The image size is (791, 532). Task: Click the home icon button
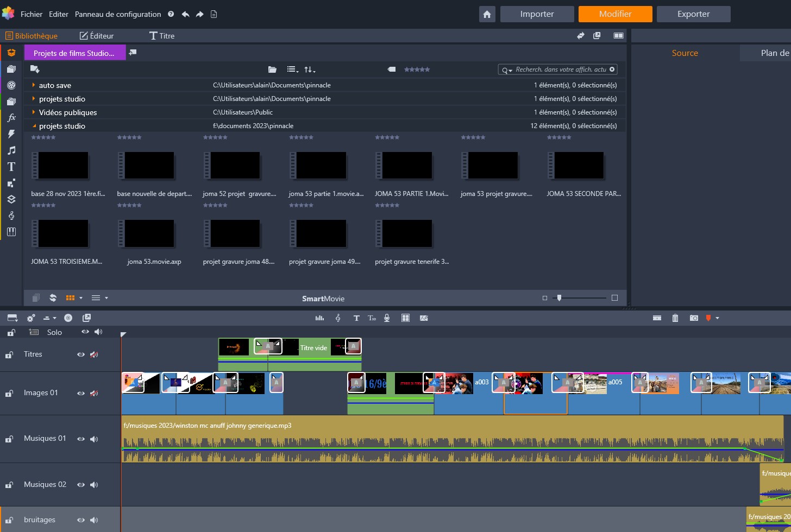pyautogui.click(x=487, y=14)
